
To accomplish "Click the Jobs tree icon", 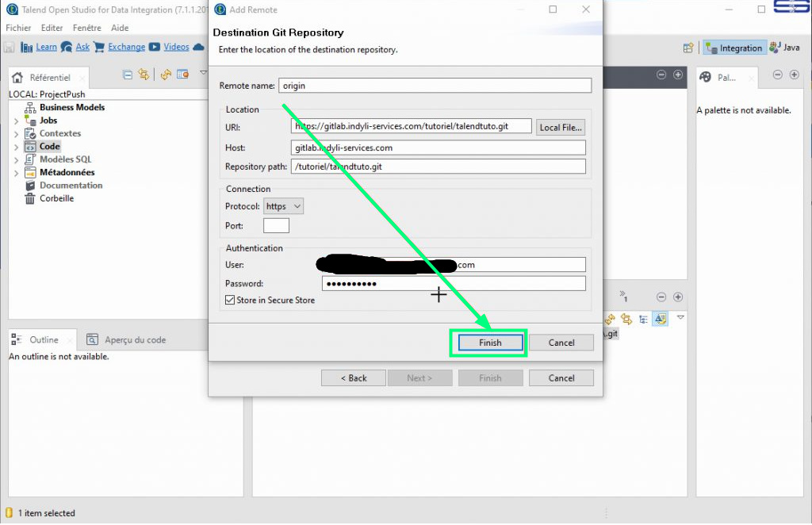I will [x=31, y=121].
